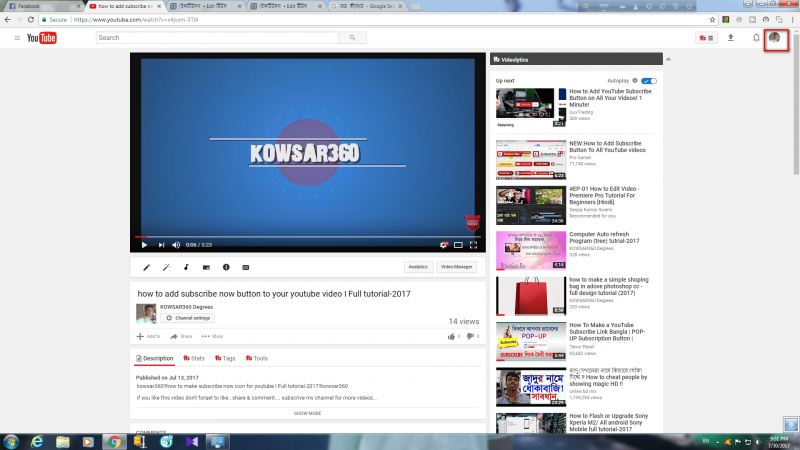The width and height of the screenshot is (800, 450).
Task: Switch to theater mode
Action: (458, 245)
